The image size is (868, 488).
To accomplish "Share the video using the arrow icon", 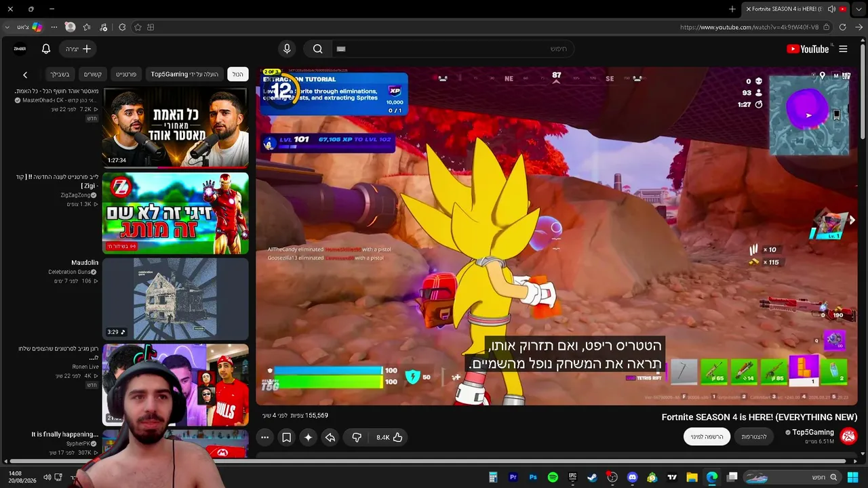I will [x=330, y=438].
